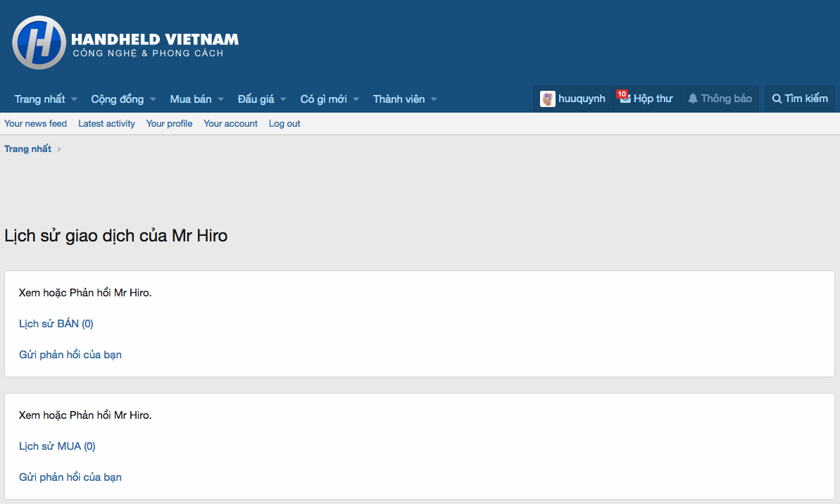Open the Hộp thư inbox envelope icon
This screenshot has width=840, height=504.
tap(625, 99)
